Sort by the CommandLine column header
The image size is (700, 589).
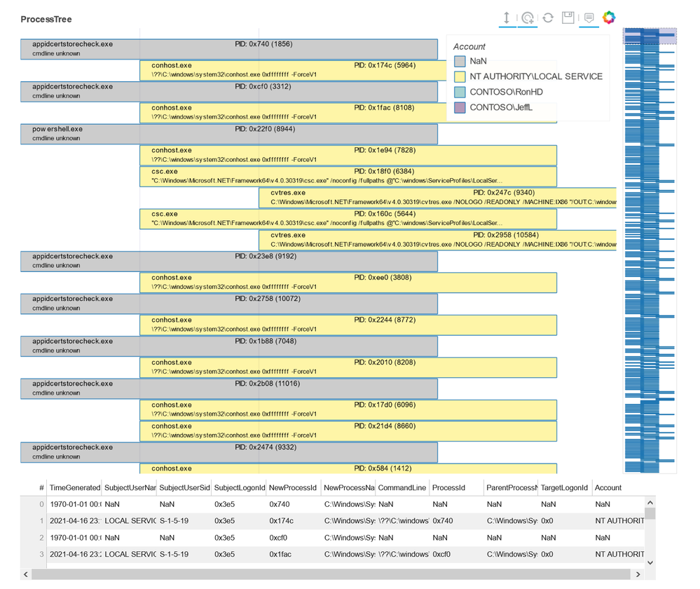(402, 487)
